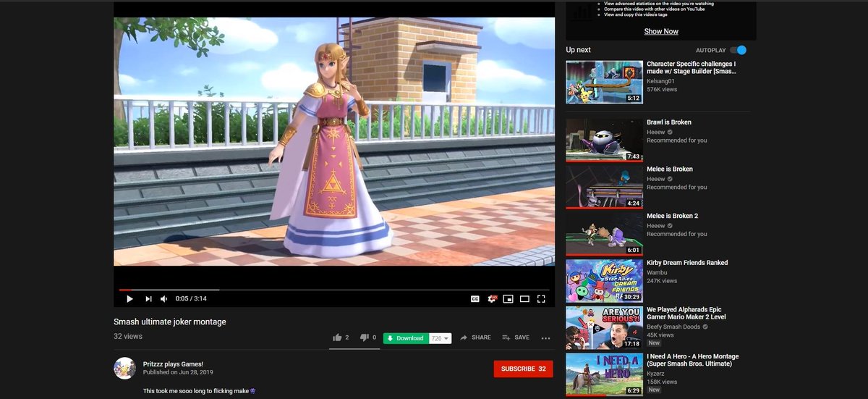The width and height of the screenshot is (868, 399).
Task: Click the '32 views' count
Action: (128, 337)
